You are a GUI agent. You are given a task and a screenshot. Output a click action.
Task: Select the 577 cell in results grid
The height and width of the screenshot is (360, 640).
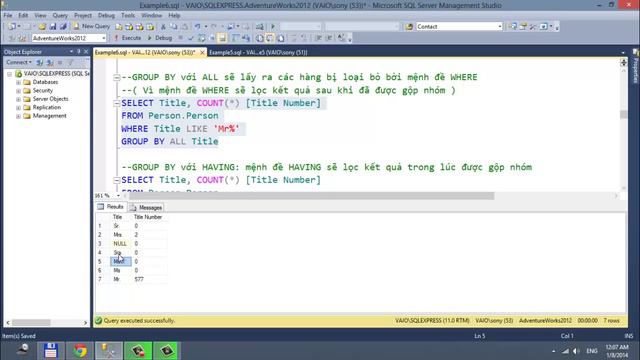(149, 280)
